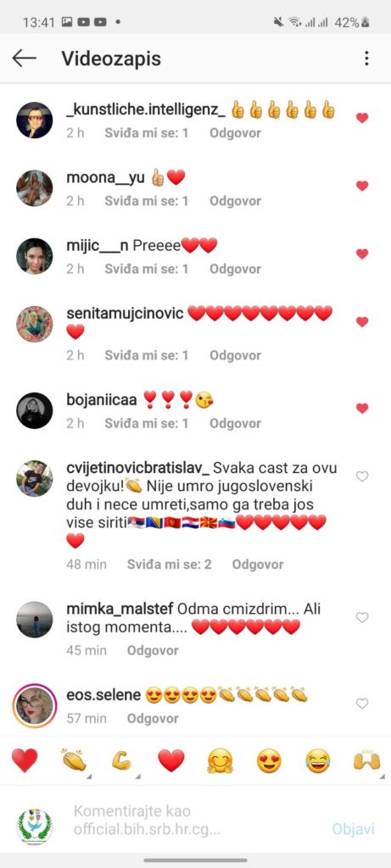Open _kunstliche.intelligenz_ profile picture

(x=34, y=120)
